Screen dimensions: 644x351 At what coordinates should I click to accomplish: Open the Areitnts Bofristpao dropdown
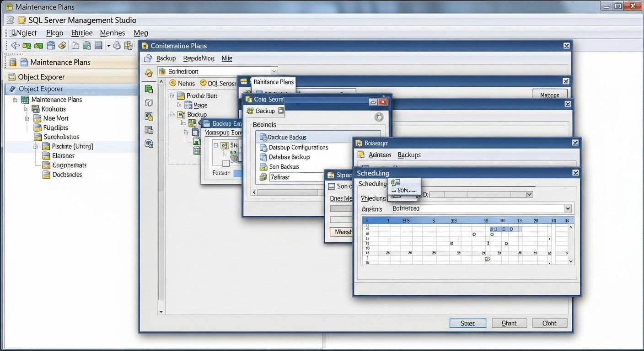pyautogui.click(x=568, y=208)
